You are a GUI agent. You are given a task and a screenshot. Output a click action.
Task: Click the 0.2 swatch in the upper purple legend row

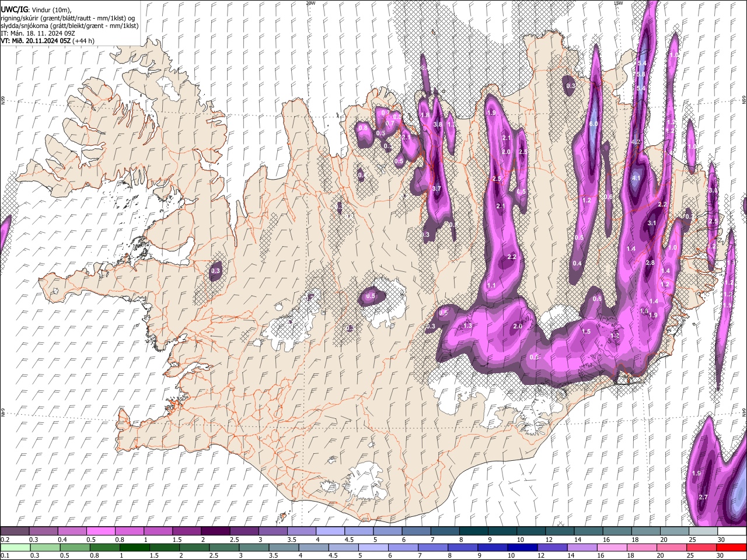(x=15, y=531)
